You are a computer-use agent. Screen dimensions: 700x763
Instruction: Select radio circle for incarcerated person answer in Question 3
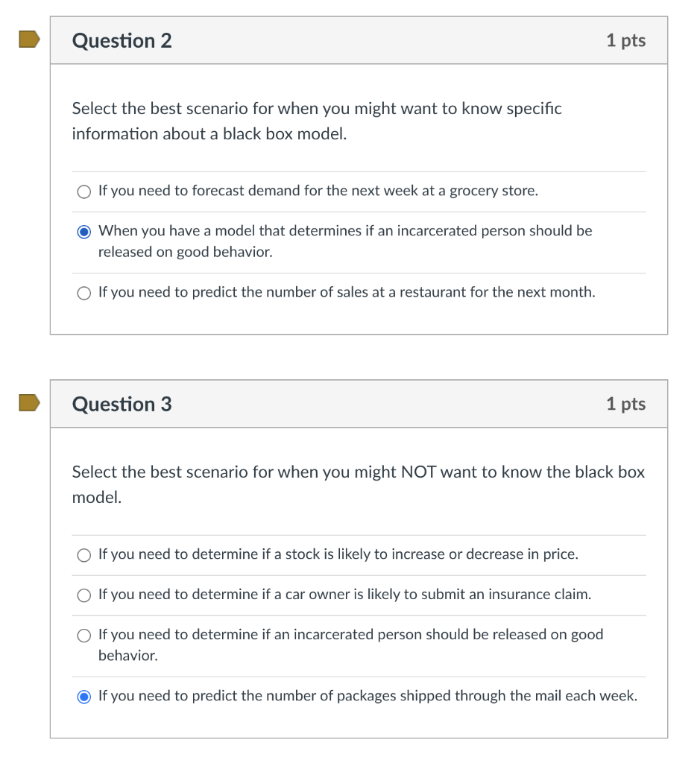83,636
